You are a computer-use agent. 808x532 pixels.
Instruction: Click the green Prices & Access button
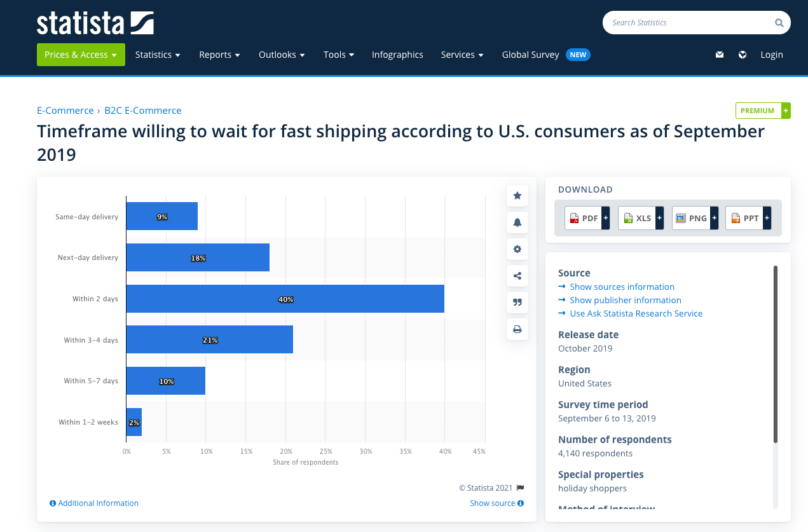point(81,55)
